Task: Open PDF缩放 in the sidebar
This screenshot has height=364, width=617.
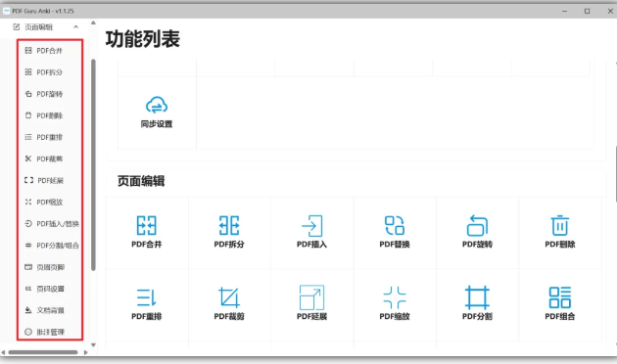Action: point(43,202)
